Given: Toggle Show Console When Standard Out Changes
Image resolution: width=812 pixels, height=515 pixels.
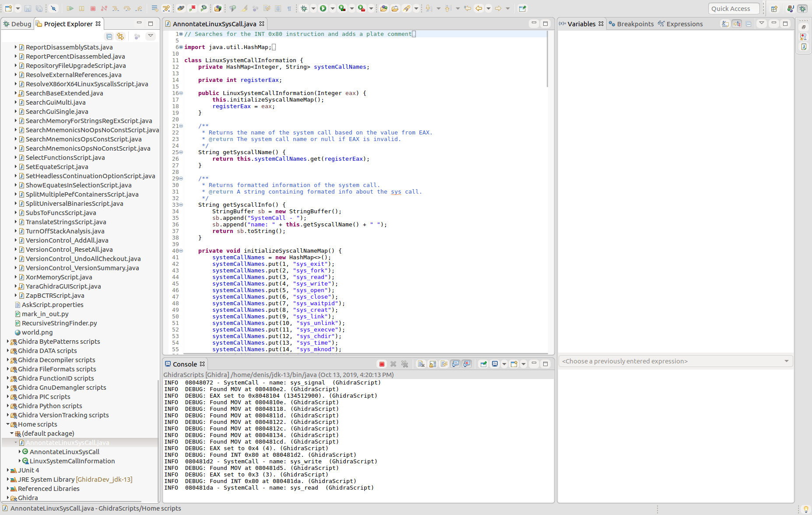Looking at the screenshot, I should click(455, 364).
